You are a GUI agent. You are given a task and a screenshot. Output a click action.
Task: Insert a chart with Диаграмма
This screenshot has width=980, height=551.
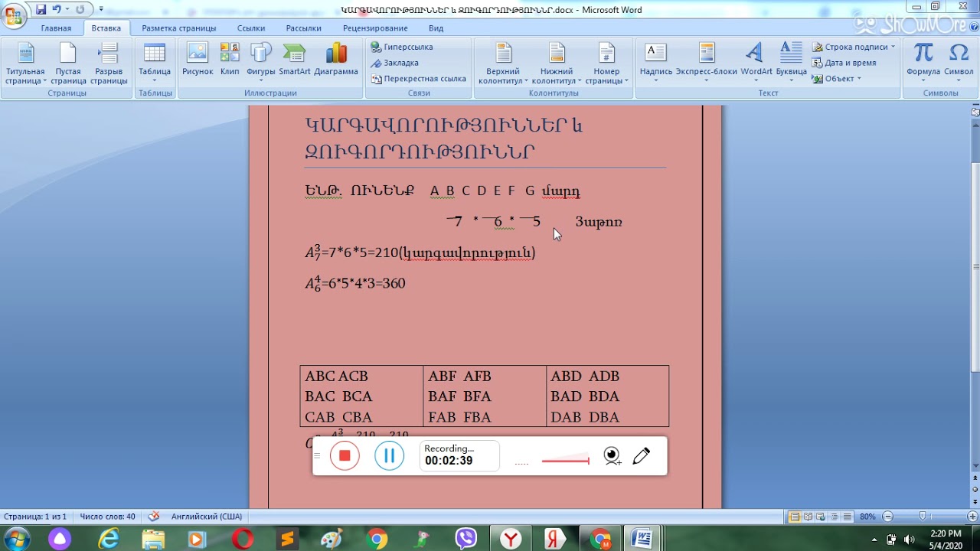(x=336, y=60)
